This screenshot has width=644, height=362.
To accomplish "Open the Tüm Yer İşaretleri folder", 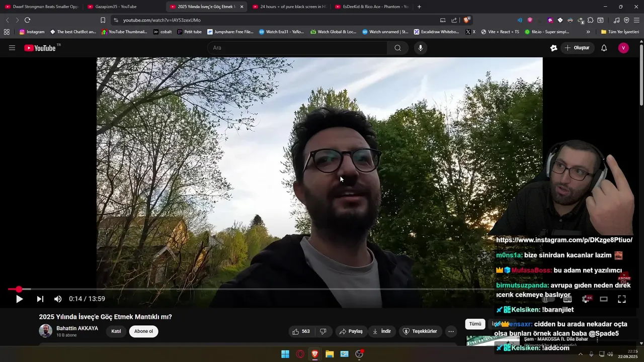I will [x=620, y=32].
